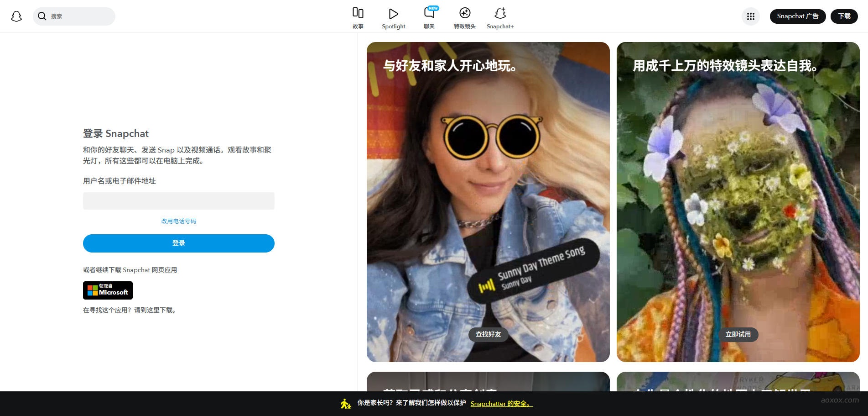Open the 用成千上万的特效镜头表达自我 card image
Viewport: 868px width, 416px height.
[x=738, y=202]
